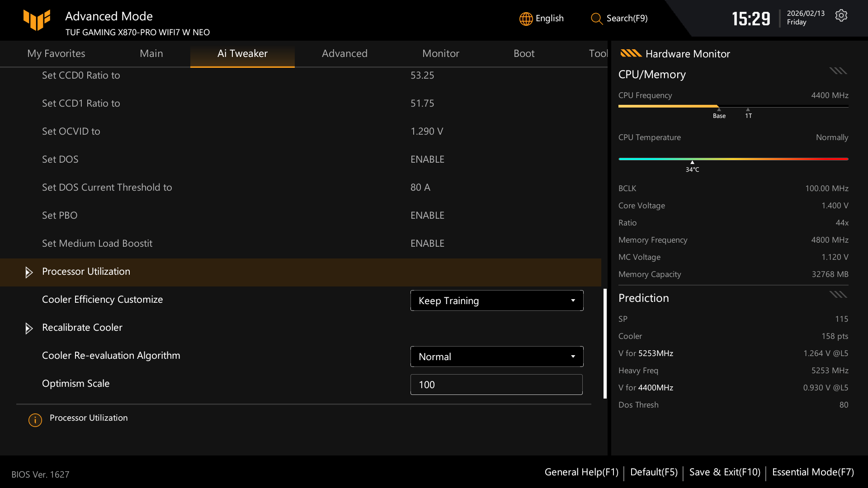Expand the Processor Utilization submenu
Image resolution: width=868 pixels, height=488 pixels.
tap(29, 272)
